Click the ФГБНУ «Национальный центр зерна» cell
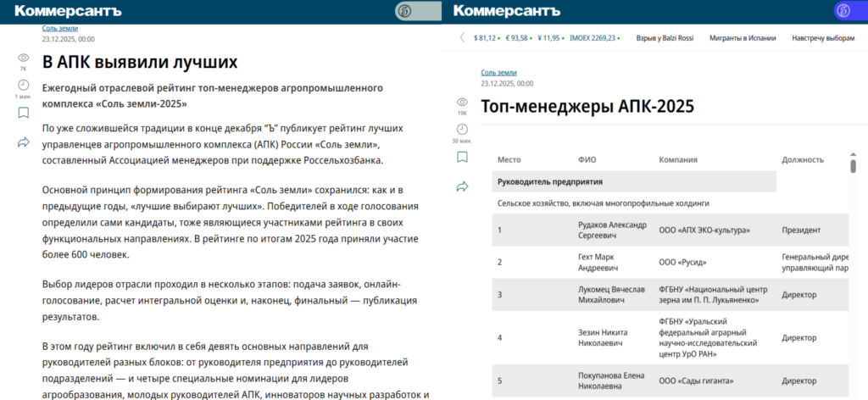 tap(713, 295)
